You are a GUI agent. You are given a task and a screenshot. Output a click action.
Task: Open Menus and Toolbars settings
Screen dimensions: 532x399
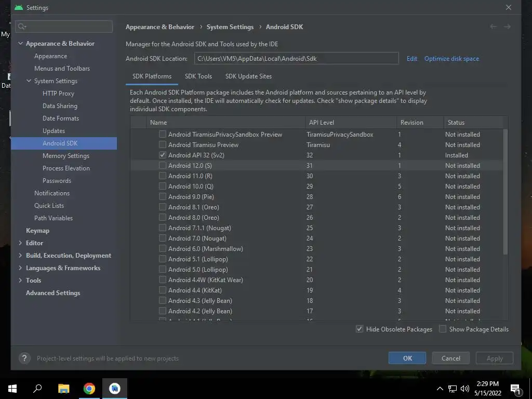coord(62,69)
